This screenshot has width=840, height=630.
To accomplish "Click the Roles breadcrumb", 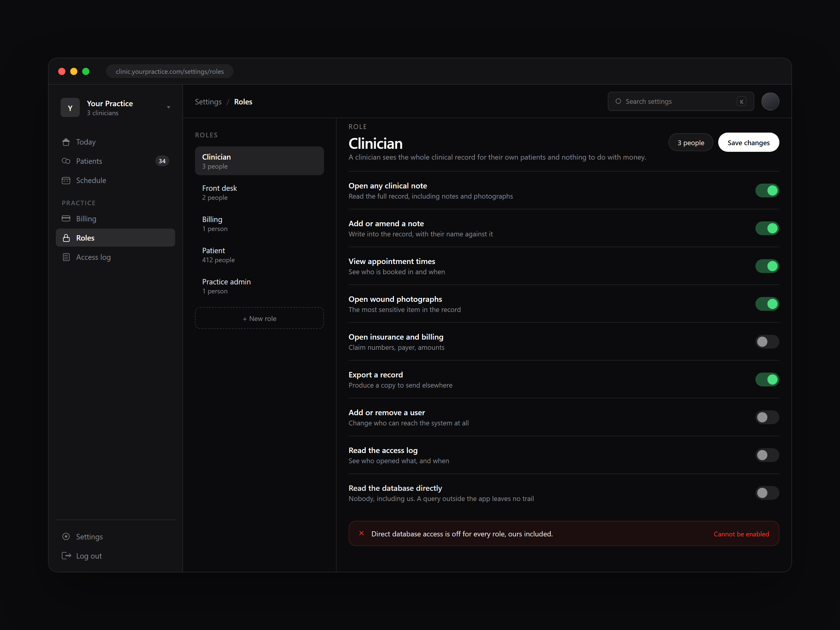I will 243,102.
